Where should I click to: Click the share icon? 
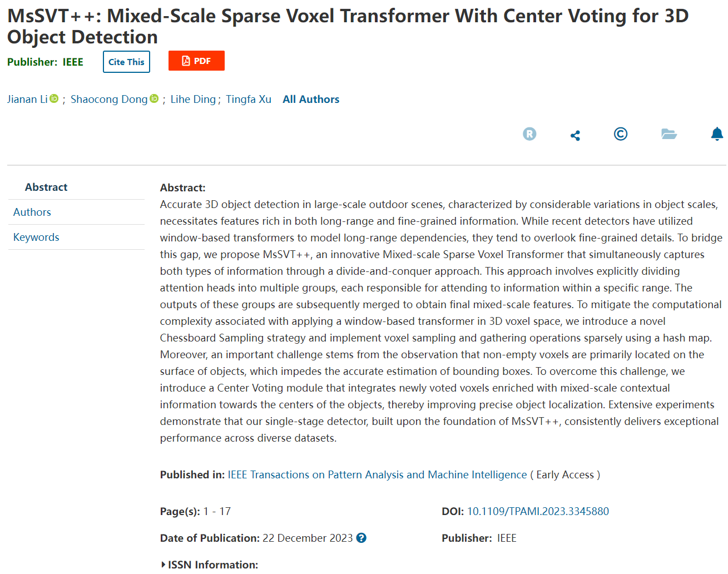tap(575, 135)
